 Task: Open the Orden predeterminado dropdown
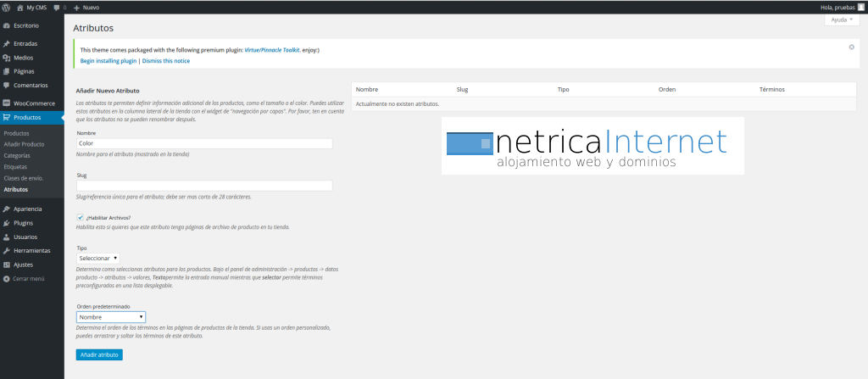(x=110, y=317)
